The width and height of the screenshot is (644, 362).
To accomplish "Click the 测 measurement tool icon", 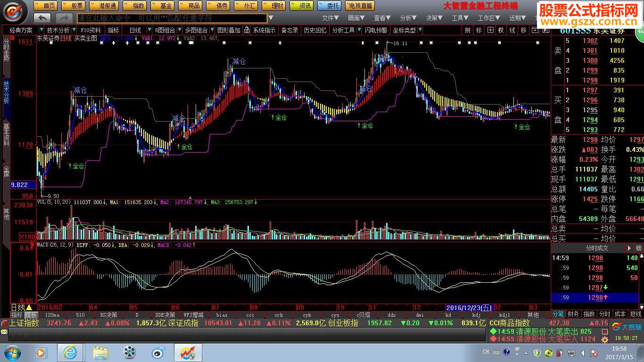I will (467, 30).
